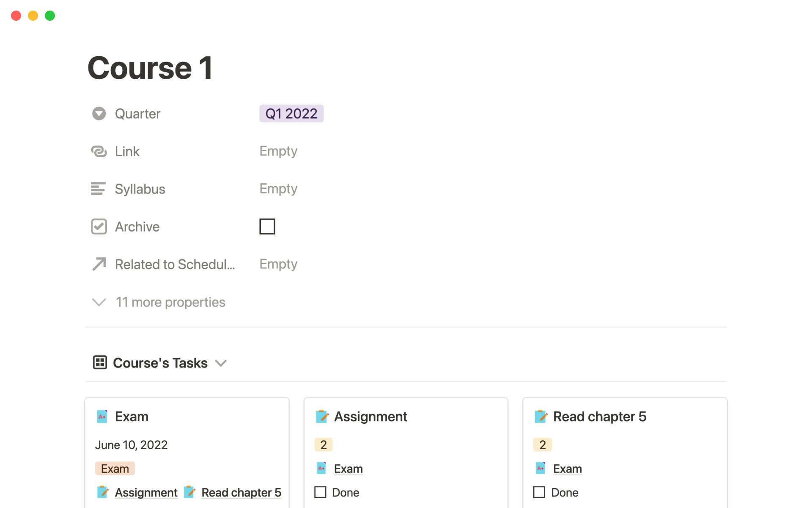Click the Quarter property select icon
Image resolution: width=812 pixels, height=508 pixels.
[x=99, y=113]
